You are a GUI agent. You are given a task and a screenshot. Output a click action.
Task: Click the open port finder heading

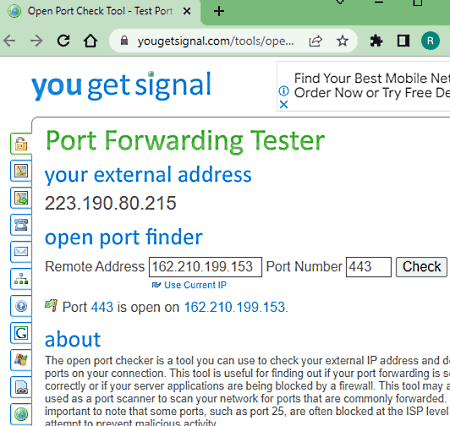tap(124, 237)
